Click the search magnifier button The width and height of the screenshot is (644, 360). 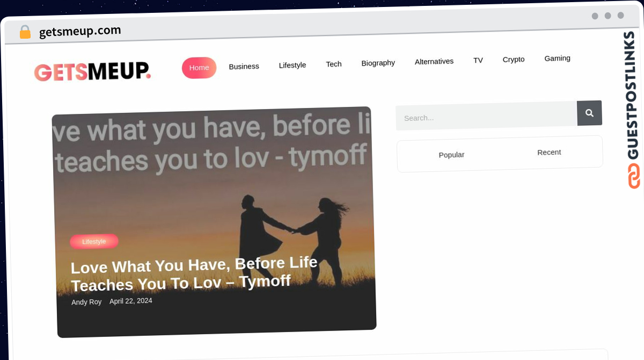coord(589,113)
